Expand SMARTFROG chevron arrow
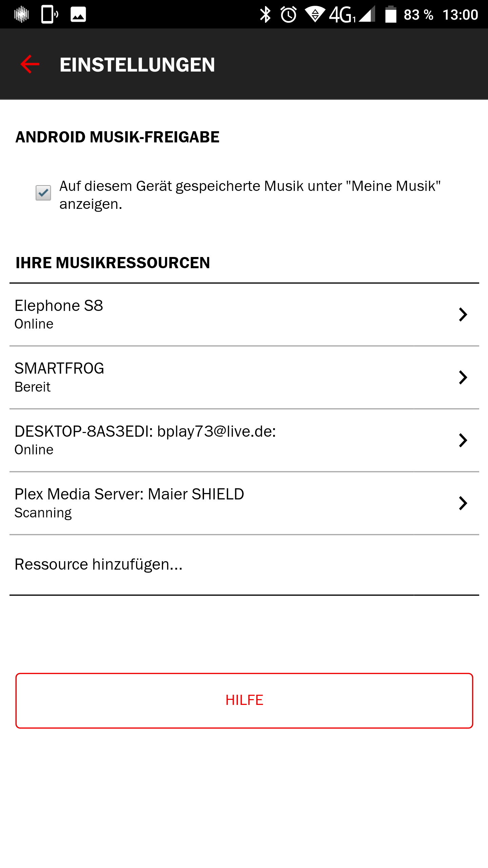 463,377
